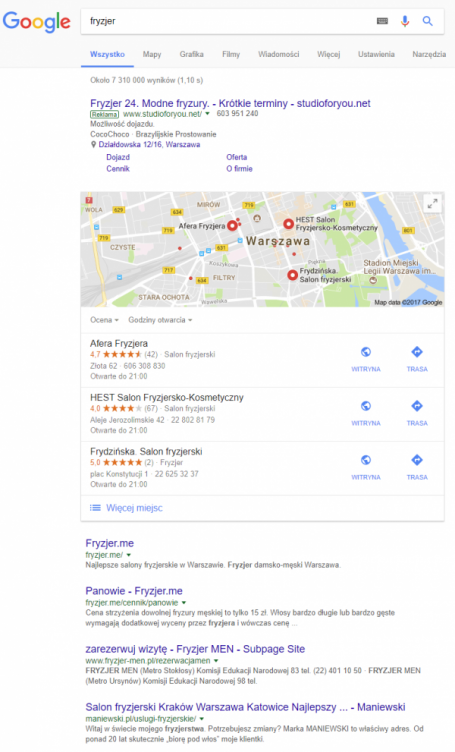Click the Więcej miejsc link
The image size is (455, 752).
(x=134, y=508)
